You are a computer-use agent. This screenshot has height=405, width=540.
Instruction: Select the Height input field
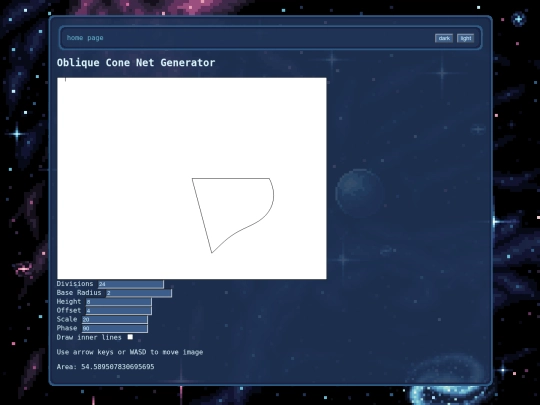coord(118,302)
